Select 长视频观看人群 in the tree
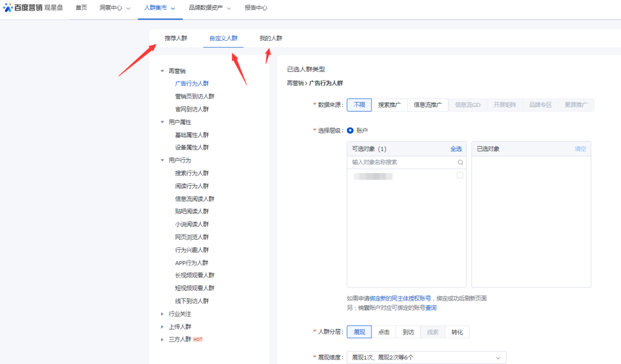Screen dimensions: 621x364 (x=194, y=275)
